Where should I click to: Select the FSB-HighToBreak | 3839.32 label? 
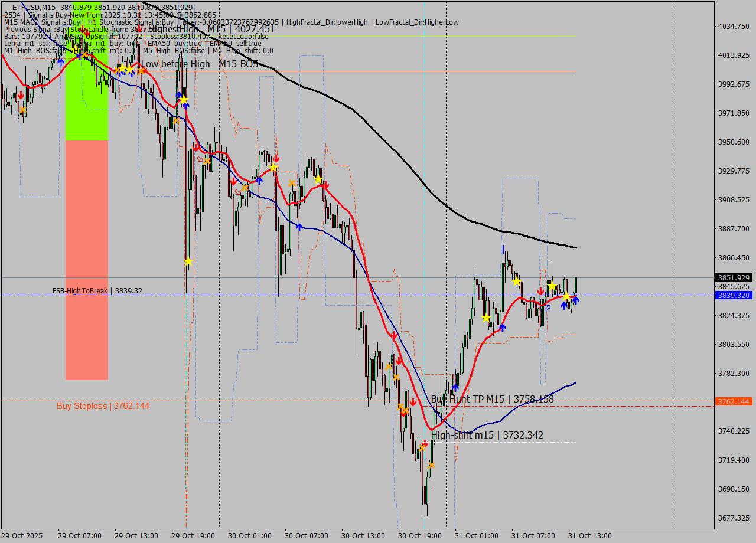97,291
